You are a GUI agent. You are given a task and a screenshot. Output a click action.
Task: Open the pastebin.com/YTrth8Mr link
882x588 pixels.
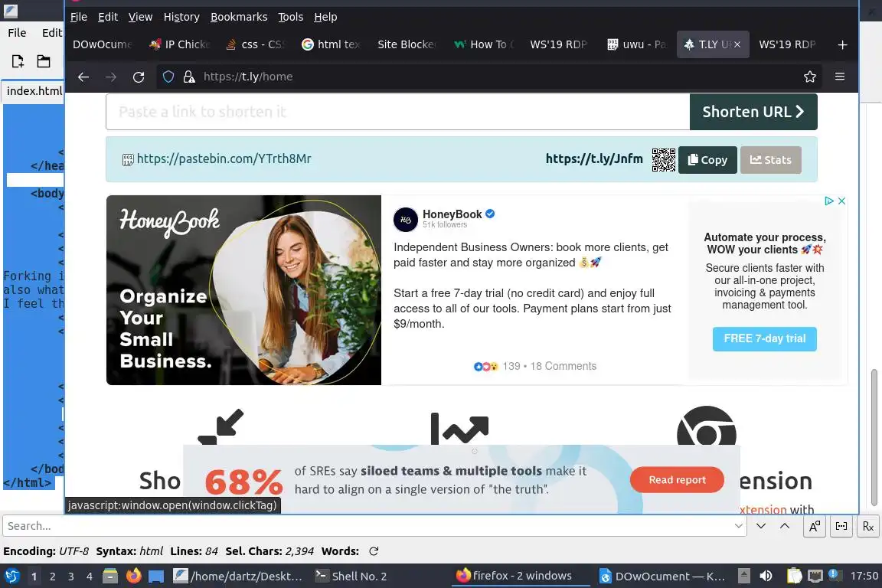pos(224,158)
